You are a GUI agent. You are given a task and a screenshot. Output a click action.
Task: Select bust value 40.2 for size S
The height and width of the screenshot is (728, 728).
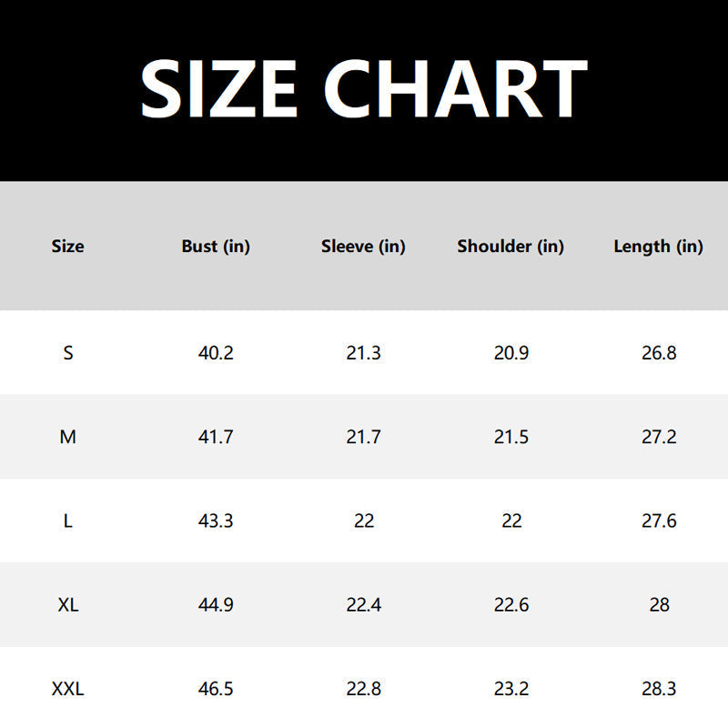tap(216, 353)
